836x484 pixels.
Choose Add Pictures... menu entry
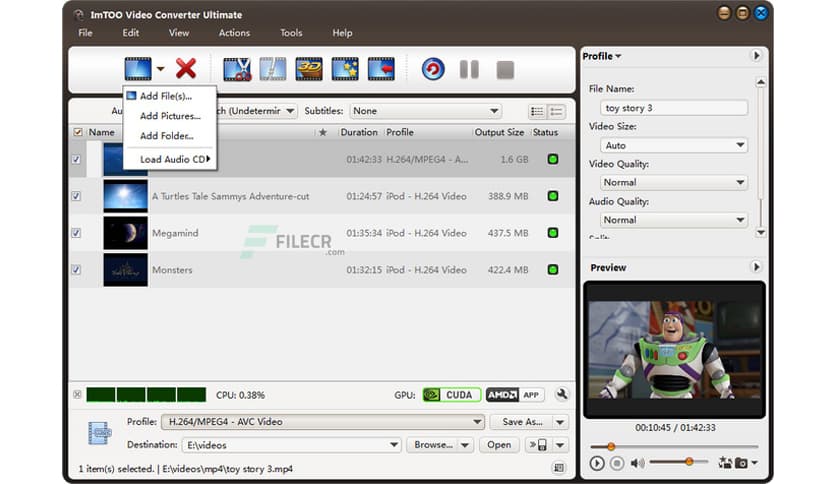pyautogui.click(x=170, y=116)
